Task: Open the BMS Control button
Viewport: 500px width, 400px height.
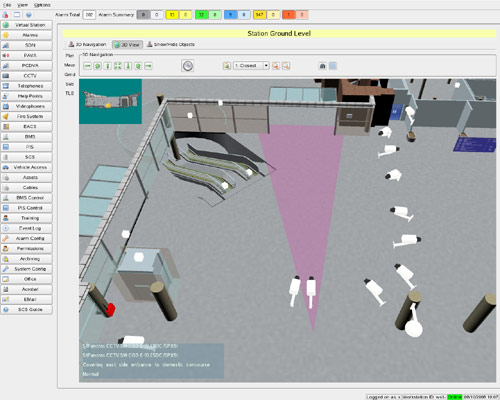Action: tap(27, 198)
